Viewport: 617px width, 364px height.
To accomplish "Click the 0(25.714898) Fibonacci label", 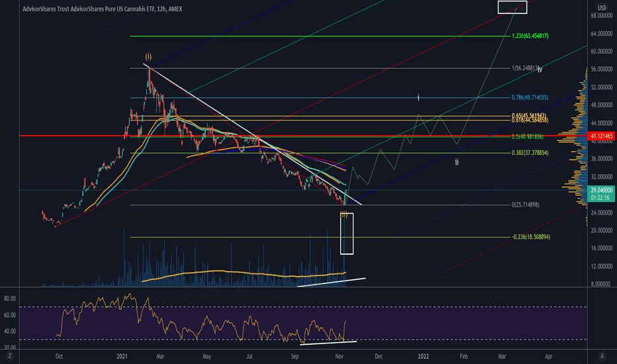I will pyautogui.click(x=526, y=205).
